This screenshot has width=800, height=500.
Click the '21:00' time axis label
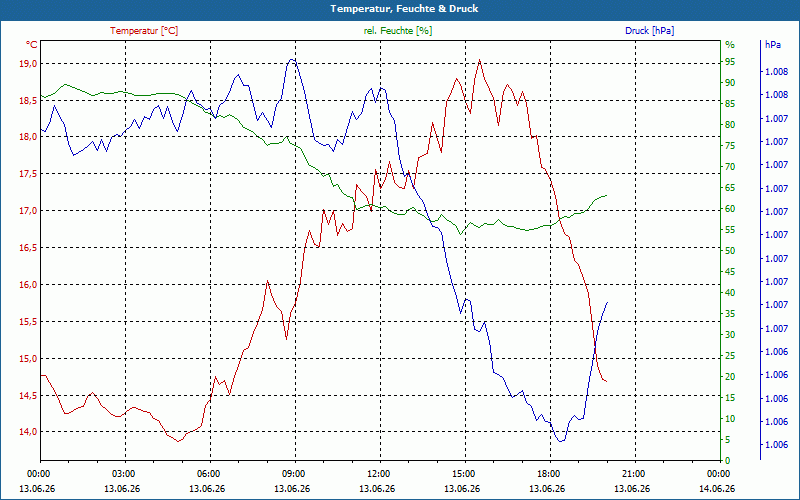point(632,473)
